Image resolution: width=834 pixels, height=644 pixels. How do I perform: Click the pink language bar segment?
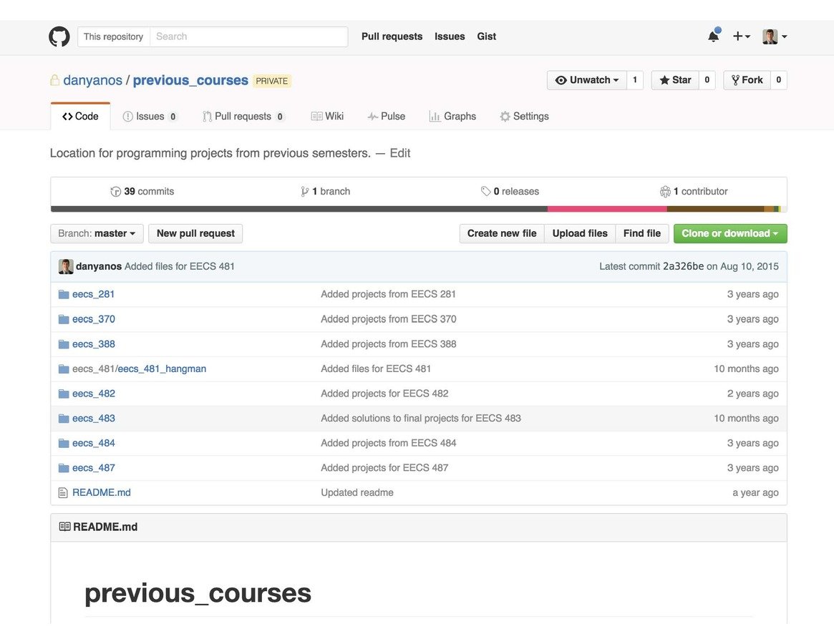[x=607, y=209]
